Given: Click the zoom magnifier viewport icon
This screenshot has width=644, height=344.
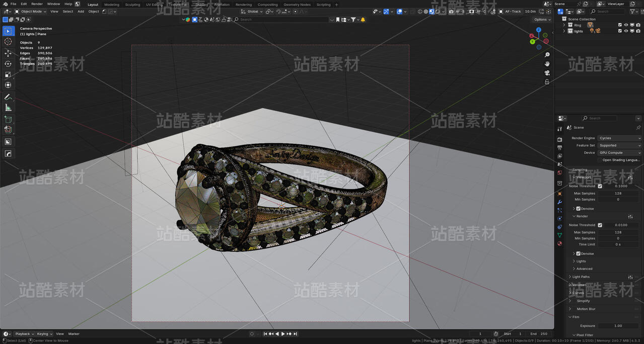Looking at the screenshot, I should click(x=547, y=55).
